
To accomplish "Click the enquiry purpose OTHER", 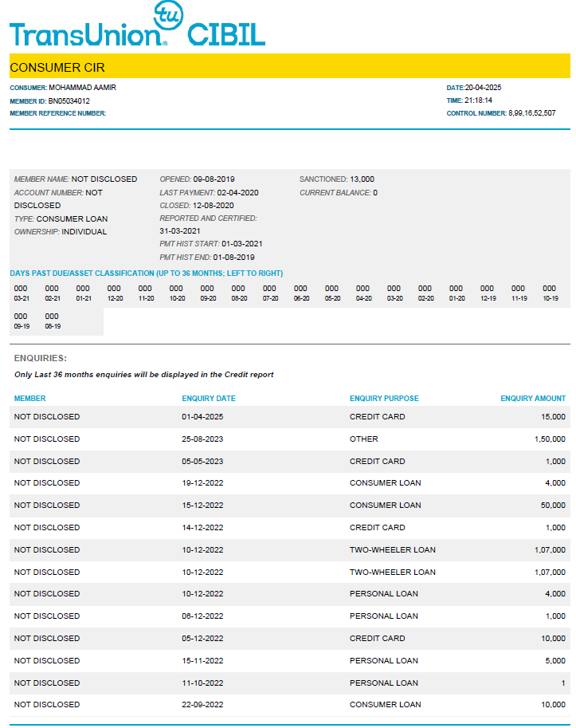I will [364, 439].
